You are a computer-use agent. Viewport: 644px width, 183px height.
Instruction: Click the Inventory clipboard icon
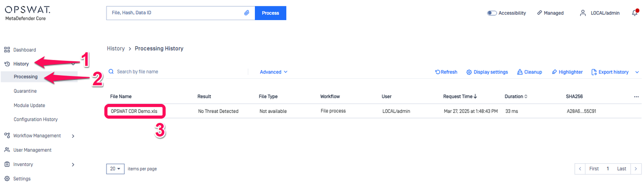tap(7, 164)
